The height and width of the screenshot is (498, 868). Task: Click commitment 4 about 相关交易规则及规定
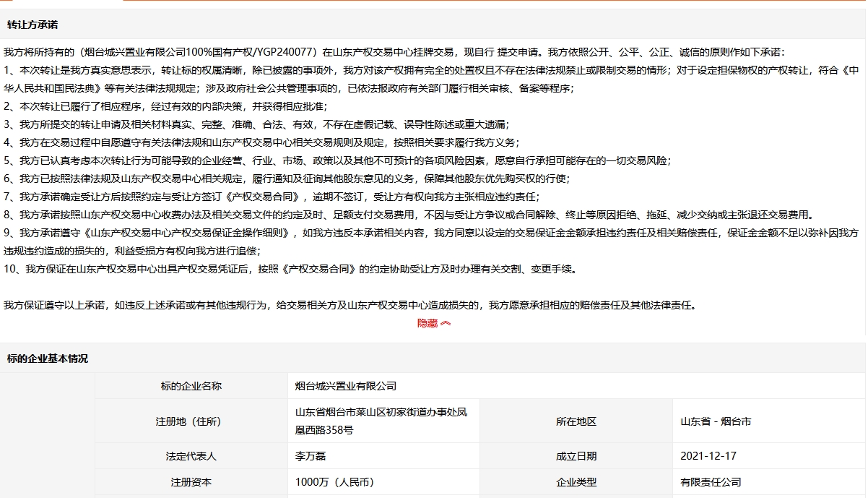coord(261,142)
